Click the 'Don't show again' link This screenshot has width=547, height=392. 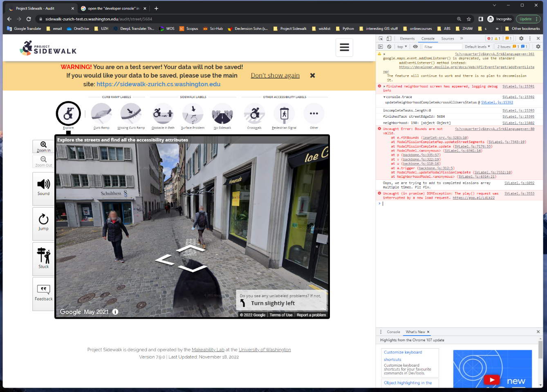[x=275, y=75]
